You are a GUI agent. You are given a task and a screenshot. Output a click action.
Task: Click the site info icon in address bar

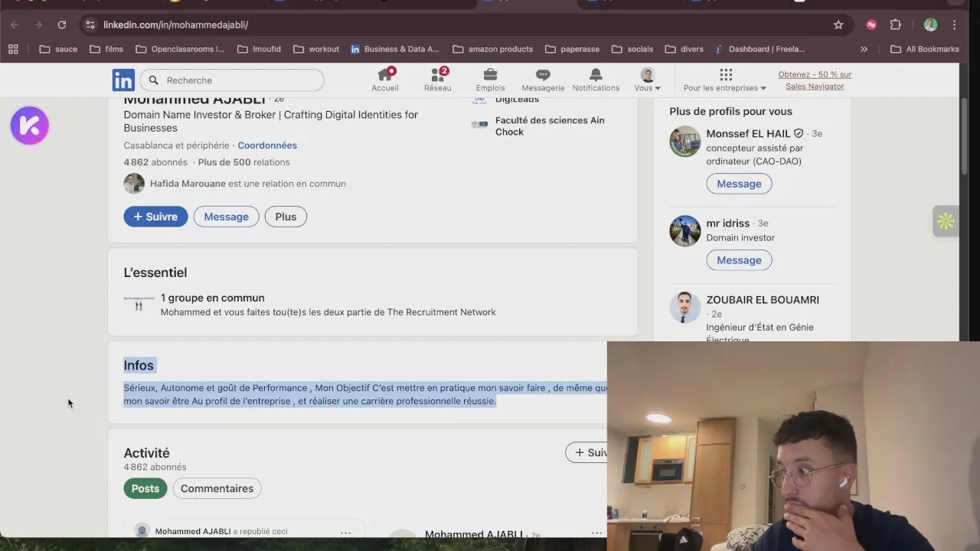(x=90, y=24)
